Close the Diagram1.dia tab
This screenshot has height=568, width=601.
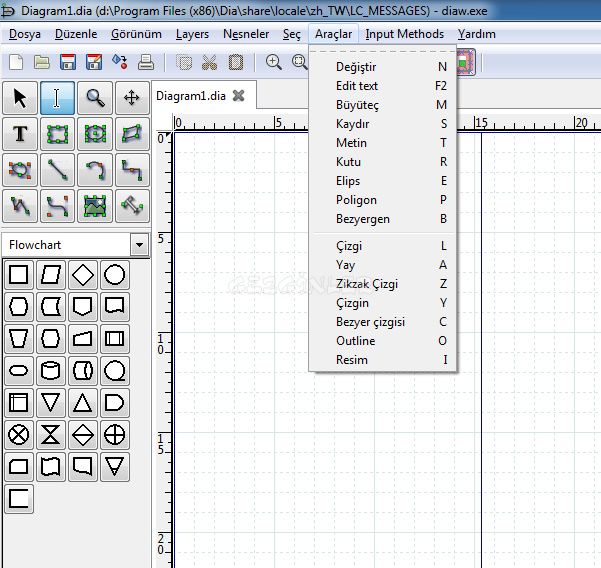point(238,95)
